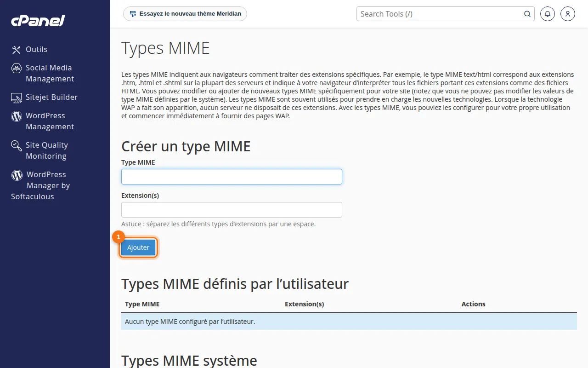
Task: Open the Outils tools icon
Action: [x=17, y=50]
